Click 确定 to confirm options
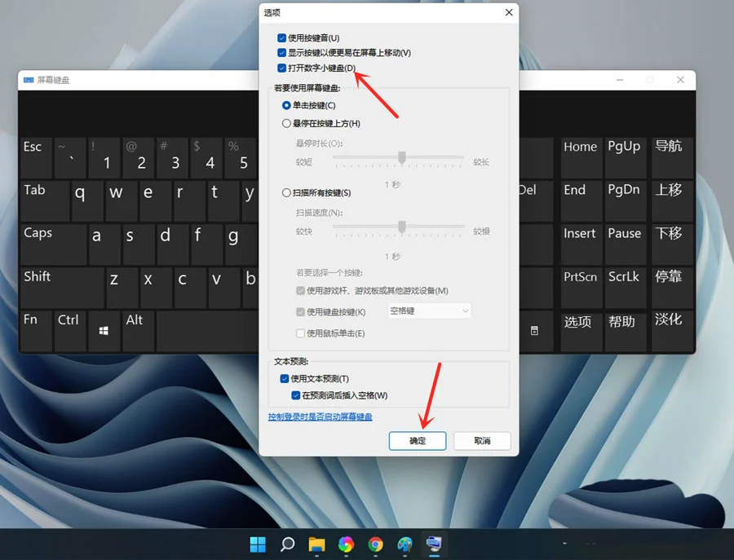This screenshot has height=560, width=734. point(418,441)
